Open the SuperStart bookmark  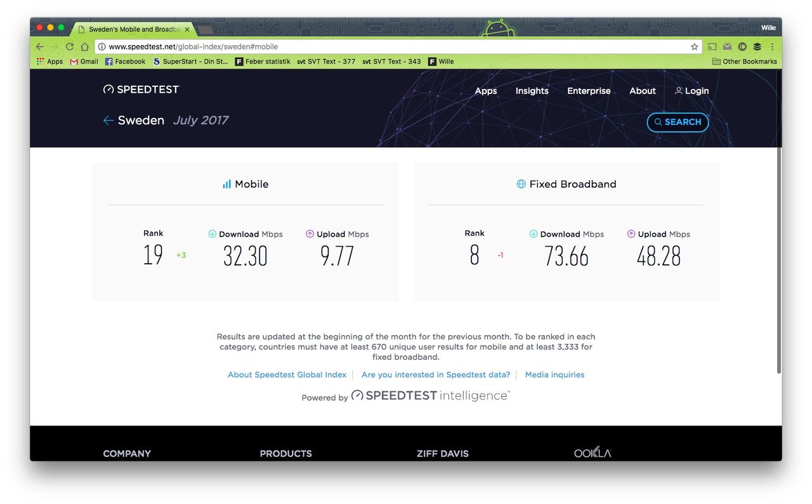[x=190, y=61]
